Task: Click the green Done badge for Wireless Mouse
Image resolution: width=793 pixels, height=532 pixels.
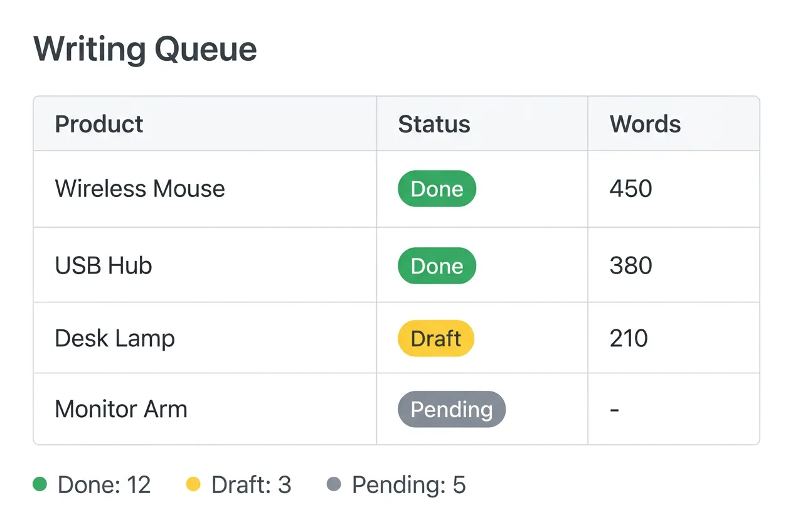Action: [x=437, y=188]
